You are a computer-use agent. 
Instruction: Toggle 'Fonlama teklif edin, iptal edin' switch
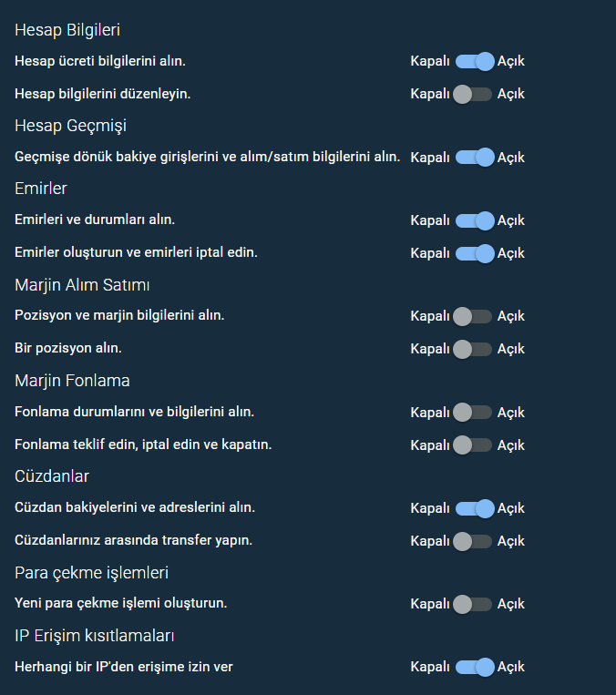coord(474,445)
